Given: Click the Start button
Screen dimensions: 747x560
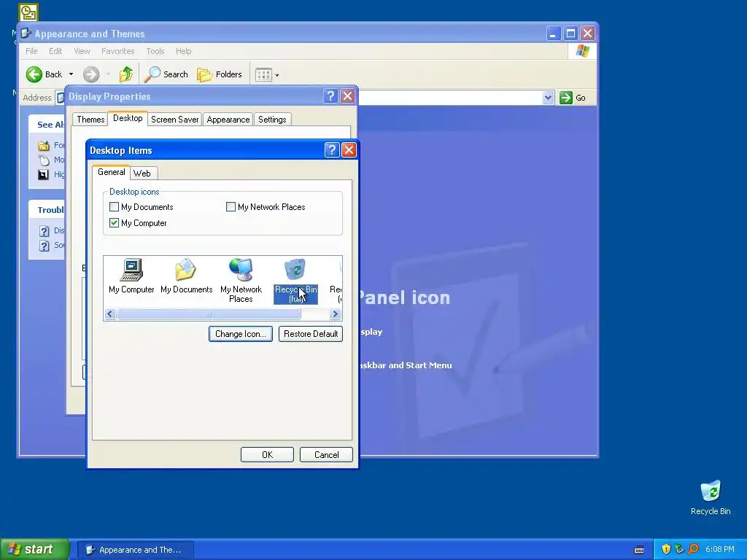Looking at the screenshot, I should coord(34,549).
